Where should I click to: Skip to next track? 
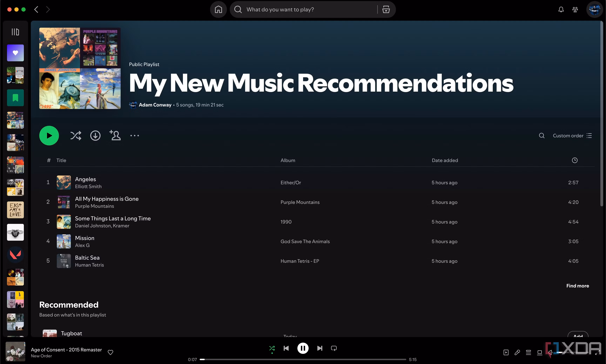point(319,348)
